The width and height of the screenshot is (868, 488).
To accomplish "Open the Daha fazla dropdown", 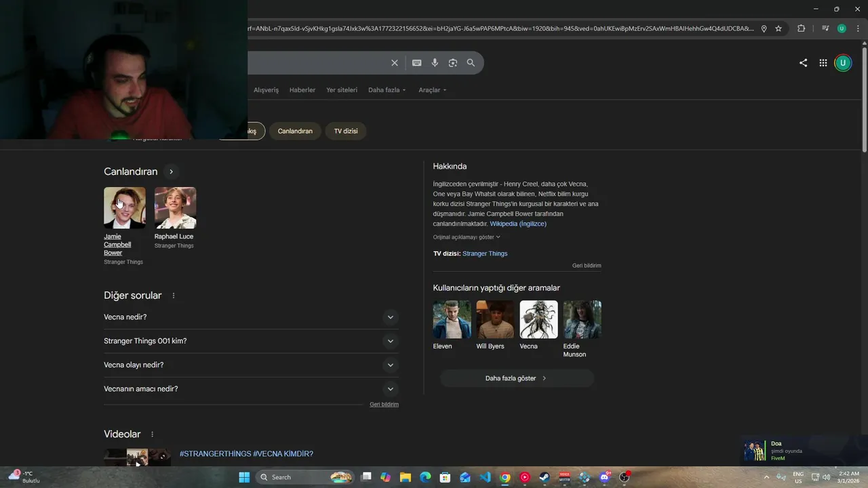I will (x=387, y=90).
